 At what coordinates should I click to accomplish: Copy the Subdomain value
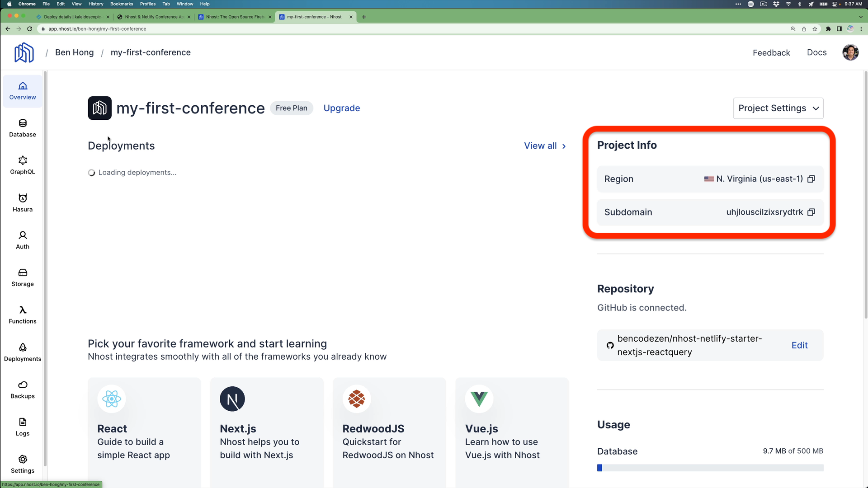pos(811,212)
